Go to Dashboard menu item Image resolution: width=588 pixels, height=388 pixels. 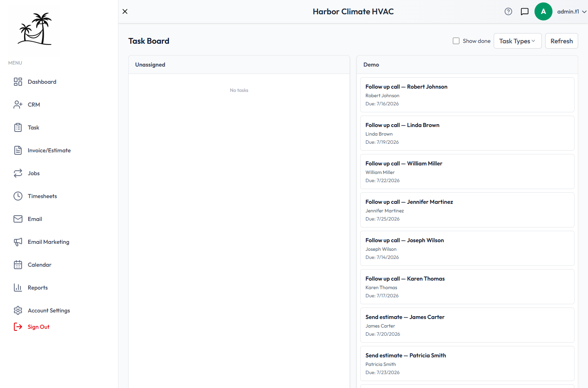click(42, 82)
